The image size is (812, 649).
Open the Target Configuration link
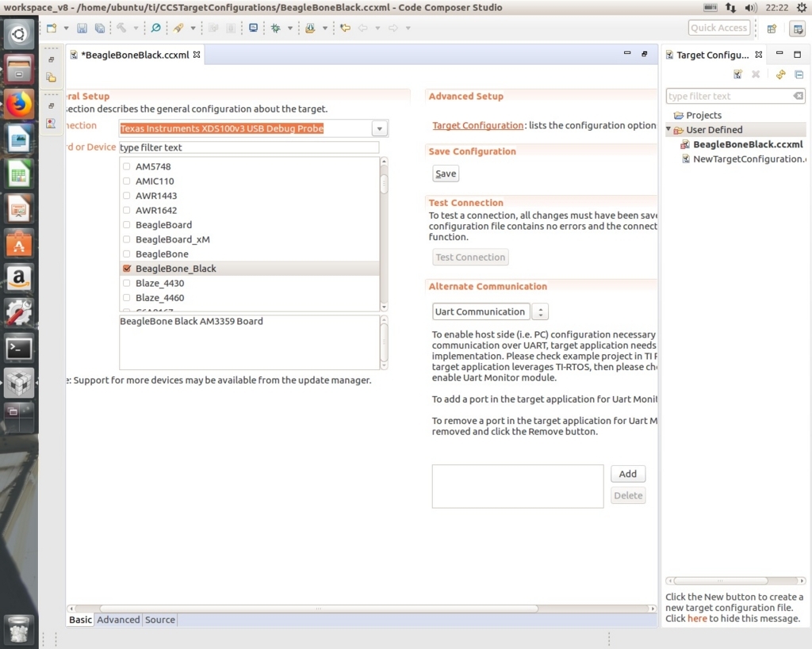477,126
